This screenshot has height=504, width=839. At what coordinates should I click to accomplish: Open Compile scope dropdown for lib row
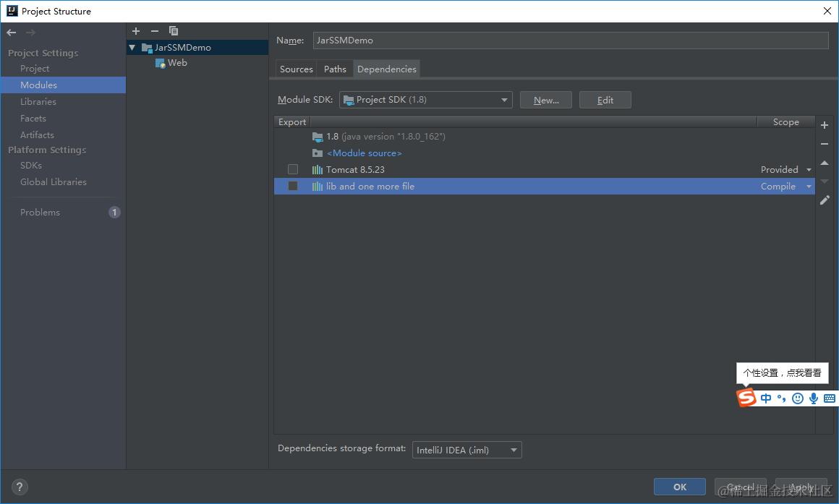tap(809, 186)
